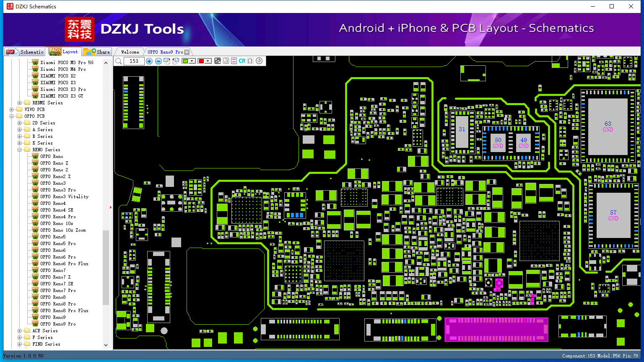Select OPPO Reno2 Z in the tree
Screen dimensions: 644x362
pos(55,176)
